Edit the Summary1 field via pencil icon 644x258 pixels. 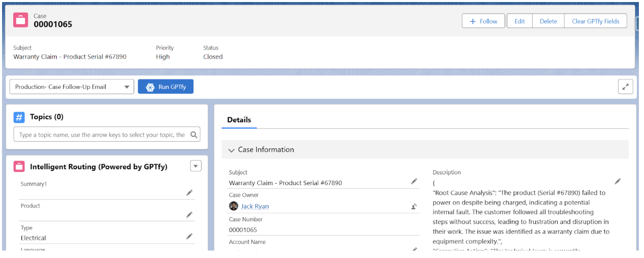point(189,193)
